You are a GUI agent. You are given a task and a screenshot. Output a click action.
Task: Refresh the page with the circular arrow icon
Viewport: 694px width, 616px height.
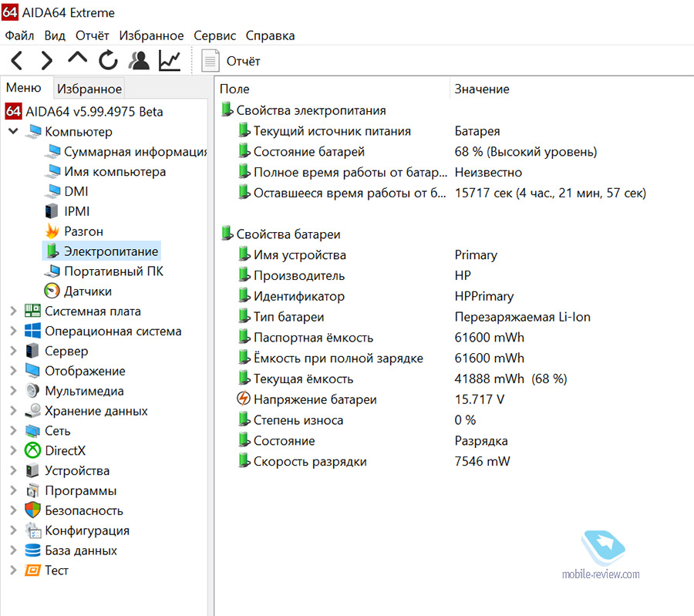[x=108, y=60]
